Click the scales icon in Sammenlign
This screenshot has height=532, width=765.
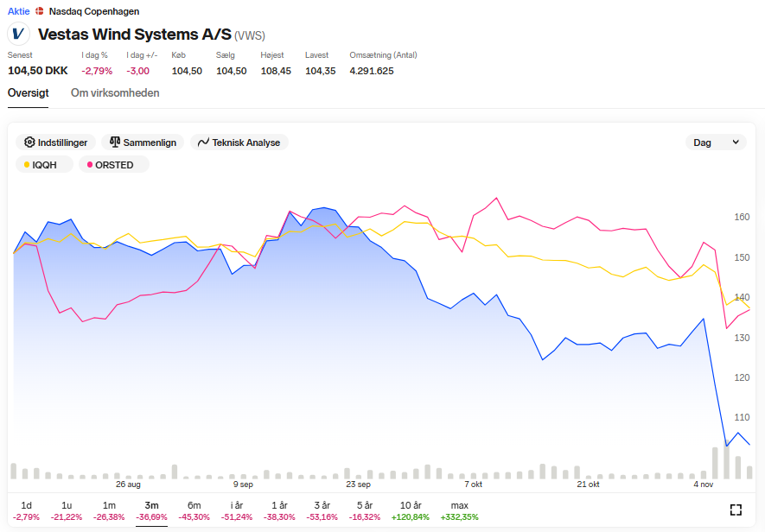[115, 142]
